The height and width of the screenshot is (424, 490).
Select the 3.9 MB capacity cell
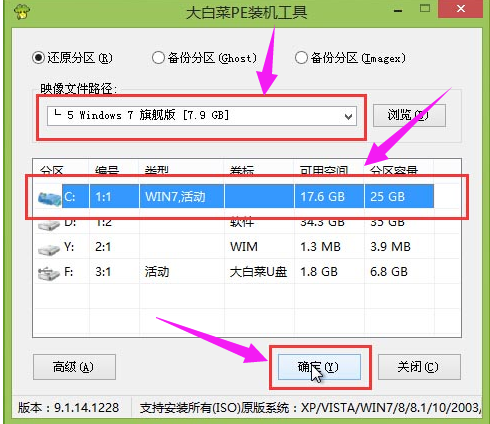[x=390, y=247]
